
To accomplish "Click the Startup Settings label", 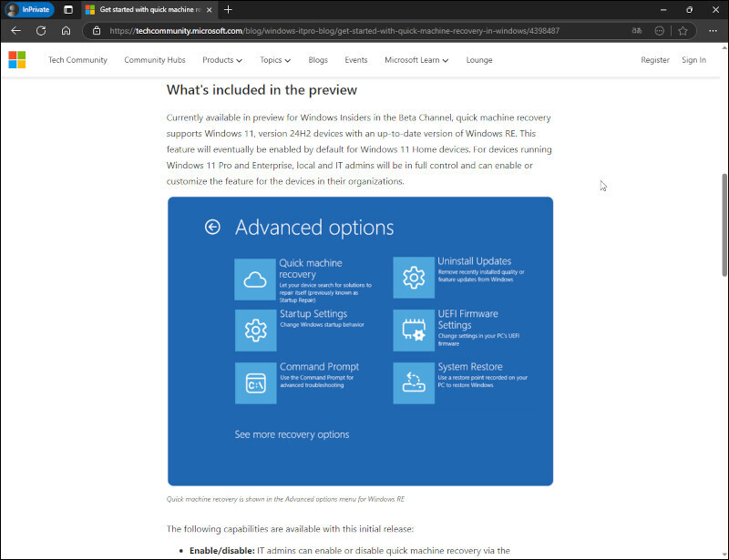I will point(313,314).
